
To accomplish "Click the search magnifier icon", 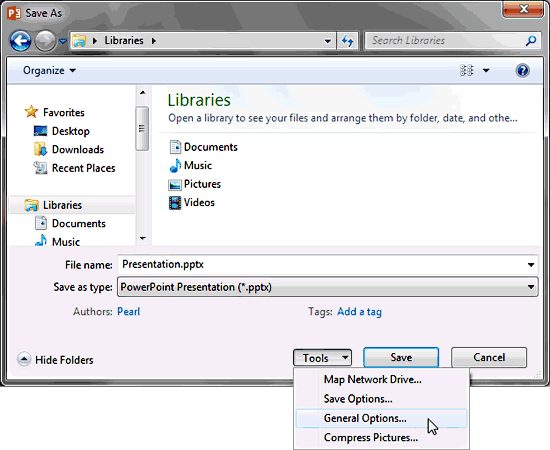I will click(531, 41).
